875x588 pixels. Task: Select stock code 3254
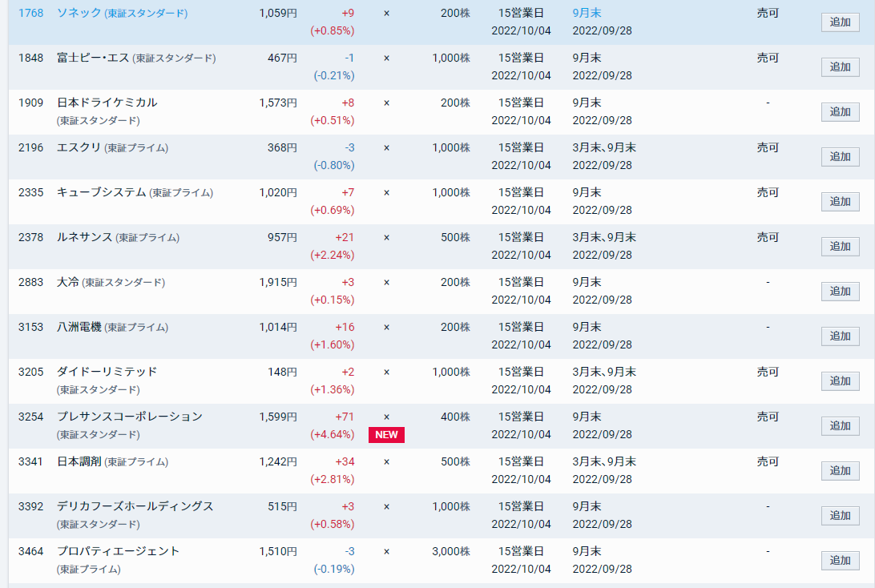click(x=30, y=417)
